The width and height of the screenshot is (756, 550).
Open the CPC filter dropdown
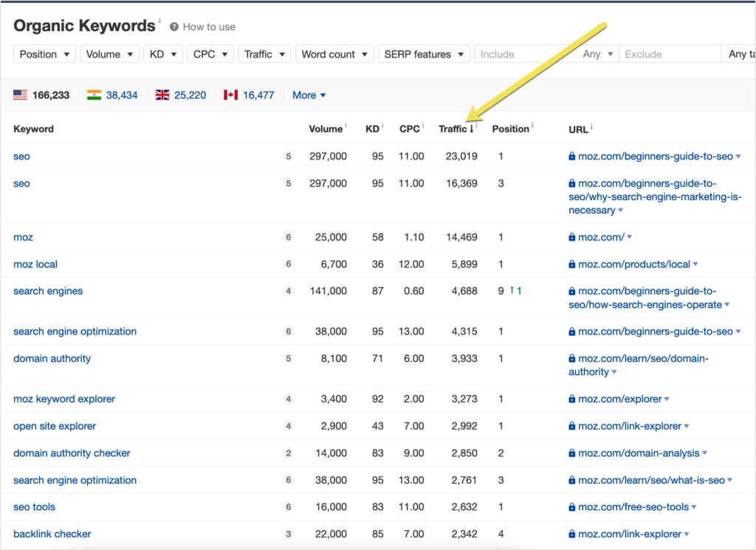[x=210, y=54]
